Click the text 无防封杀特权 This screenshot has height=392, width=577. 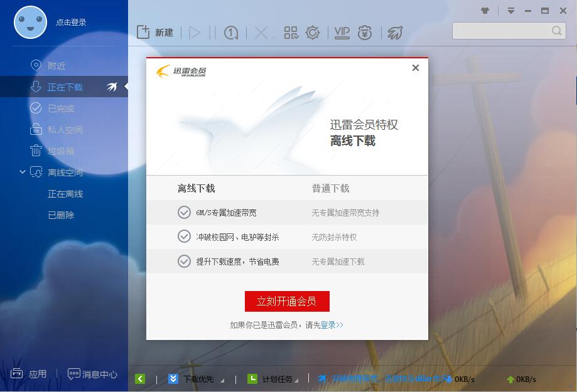(x=334, y=237)
